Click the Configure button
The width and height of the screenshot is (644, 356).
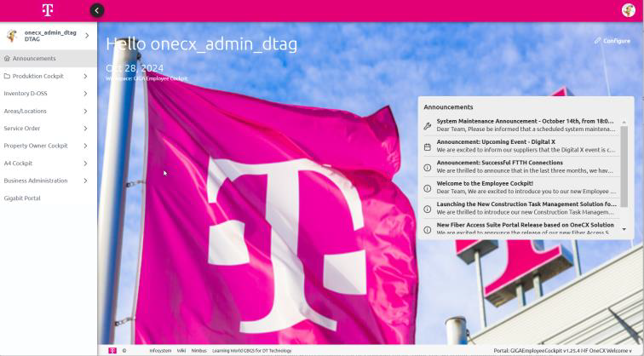[x=612, y=41]
